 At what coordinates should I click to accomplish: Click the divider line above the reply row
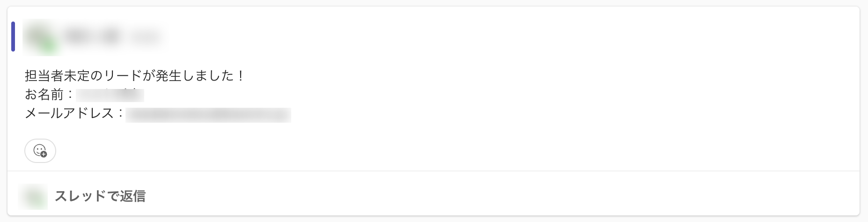point(434,171)
